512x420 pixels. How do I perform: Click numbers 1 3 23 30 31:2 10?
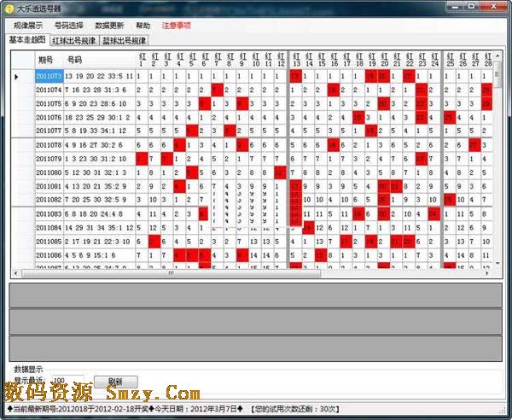96,159
